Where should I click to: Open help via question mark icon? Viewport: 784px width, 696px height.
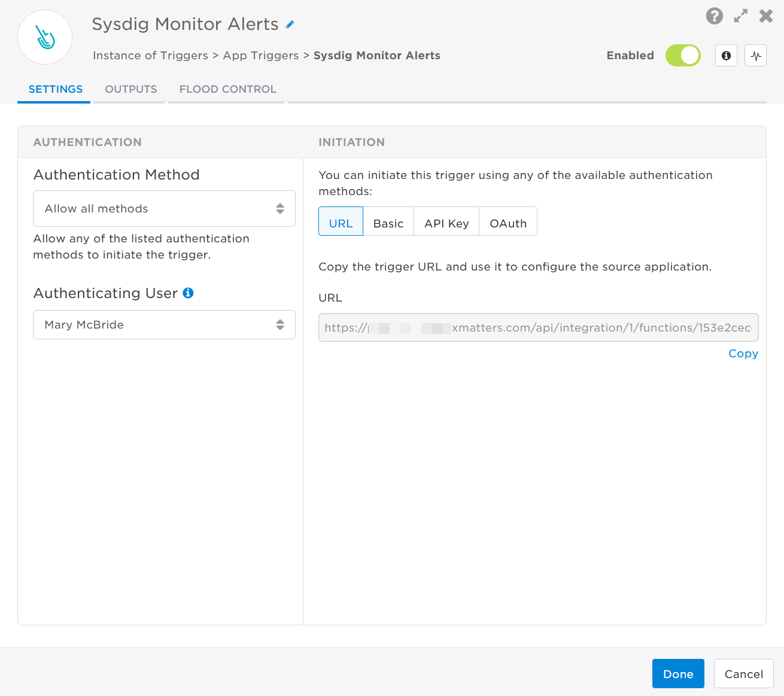[714, 16]
